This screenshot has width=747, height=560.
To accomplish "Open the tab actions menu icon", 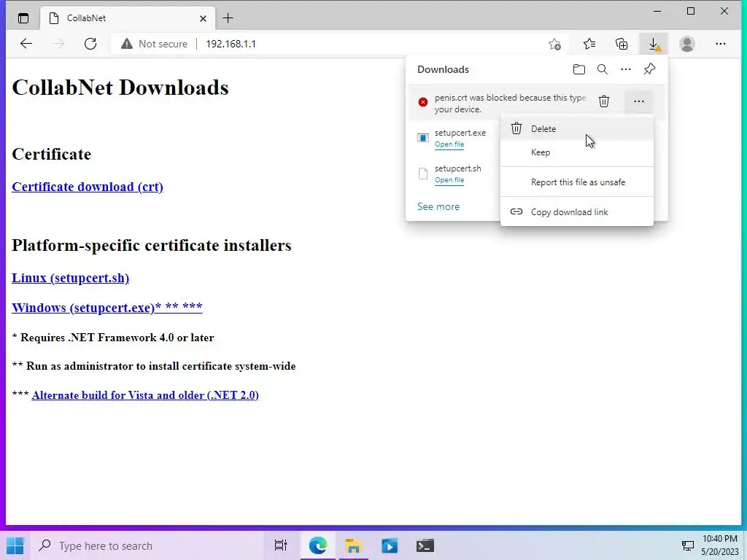I will (23, 18).
